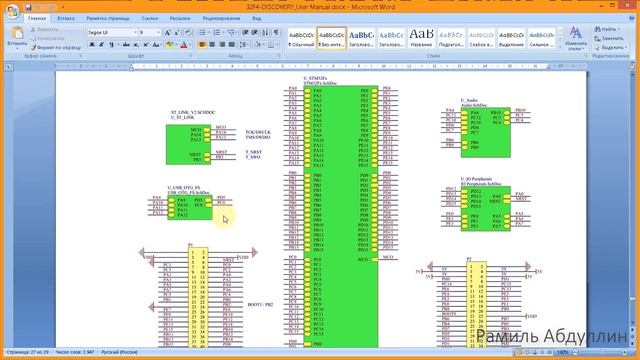Toggle Italic formatting (К)

[x=101, y=44]
